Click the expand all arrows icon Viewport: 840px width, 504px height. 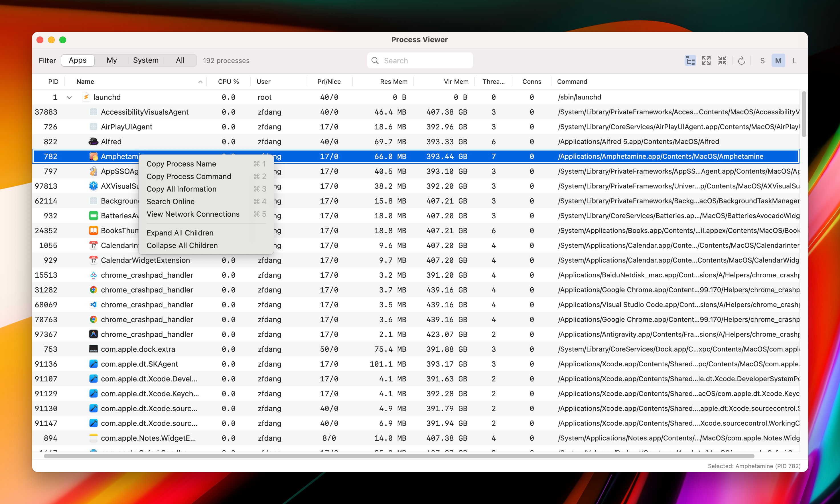[706, 60]
